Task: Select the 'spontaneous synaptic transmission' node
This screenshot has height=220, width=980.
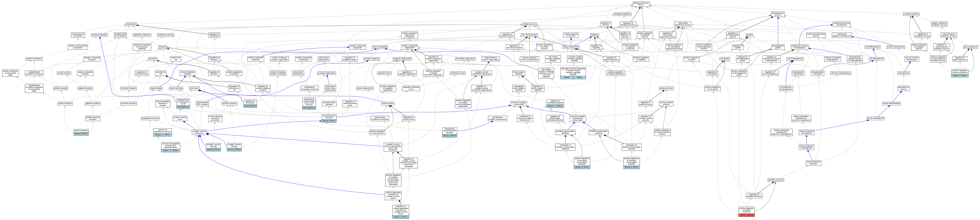Action: coord(497,119)
